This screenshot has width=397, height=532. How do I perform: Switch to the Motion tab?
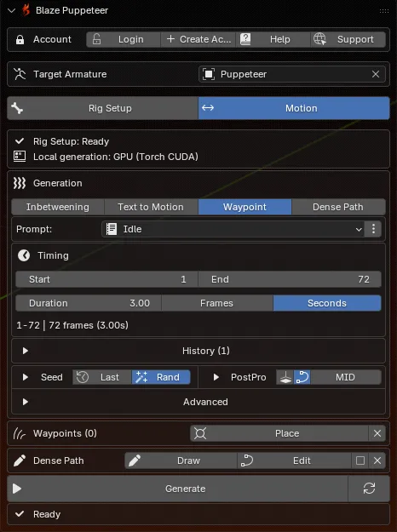[x=294, y=108]
